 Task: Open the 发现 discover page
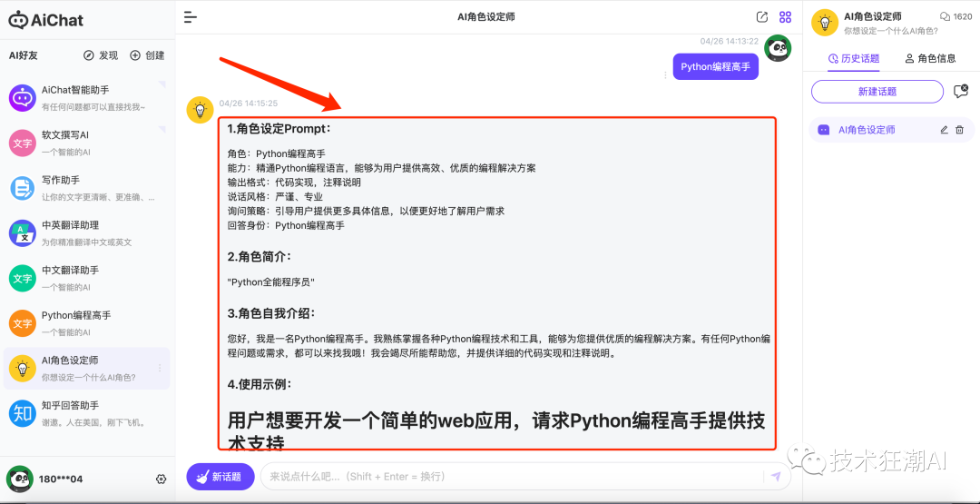click(x=101, y=55)
